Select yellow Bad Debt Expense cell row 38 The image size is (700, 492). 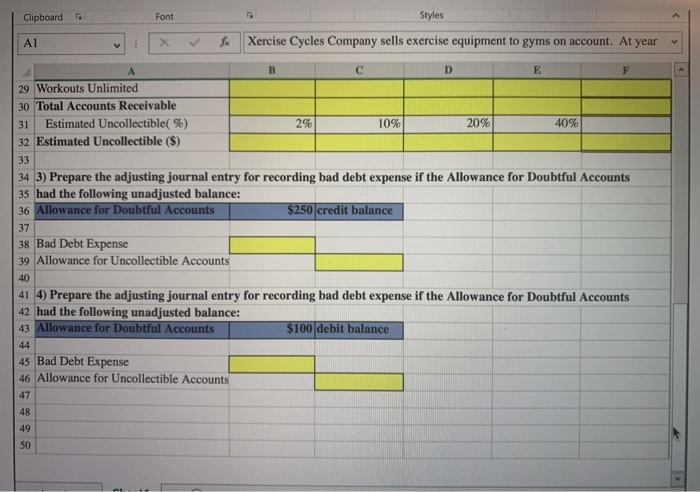pyautogui.click(x=272, y=245)
